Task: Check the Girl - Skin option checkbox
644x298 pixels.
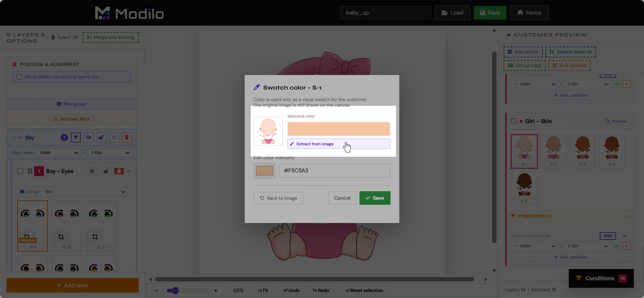Action: (514, 121)
